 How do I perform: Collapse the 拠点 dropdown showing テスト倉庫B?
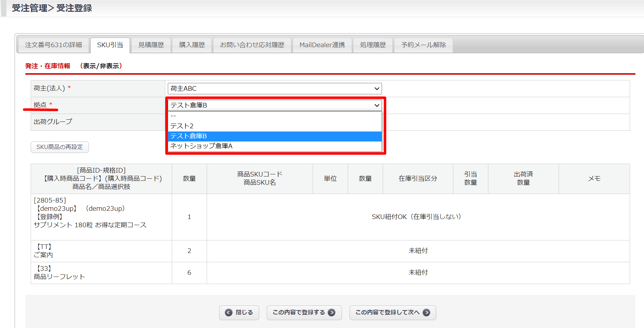274,105
